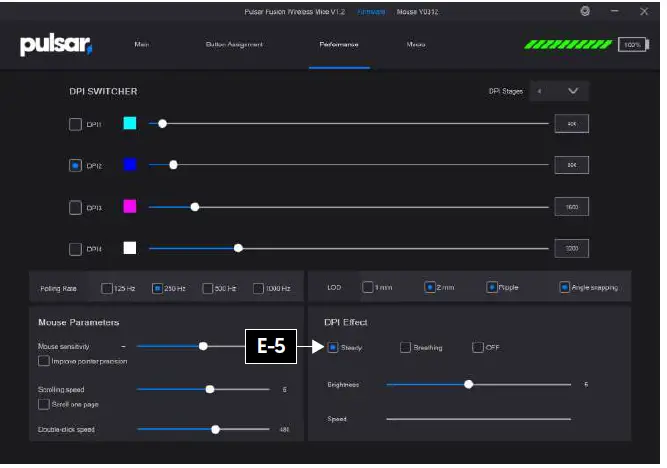Click the DPI4 value field showing 3200
This screenshot has height=468, width=667.
(x=572, y=248)
